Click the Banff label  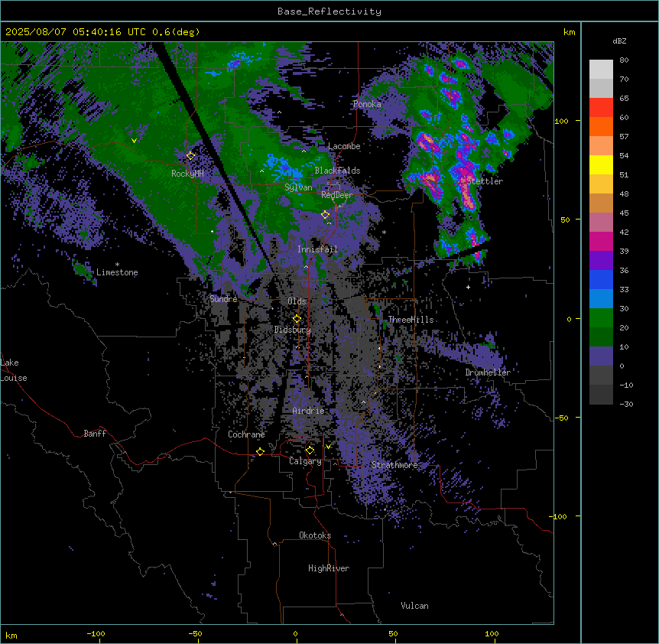pos(95,434)
